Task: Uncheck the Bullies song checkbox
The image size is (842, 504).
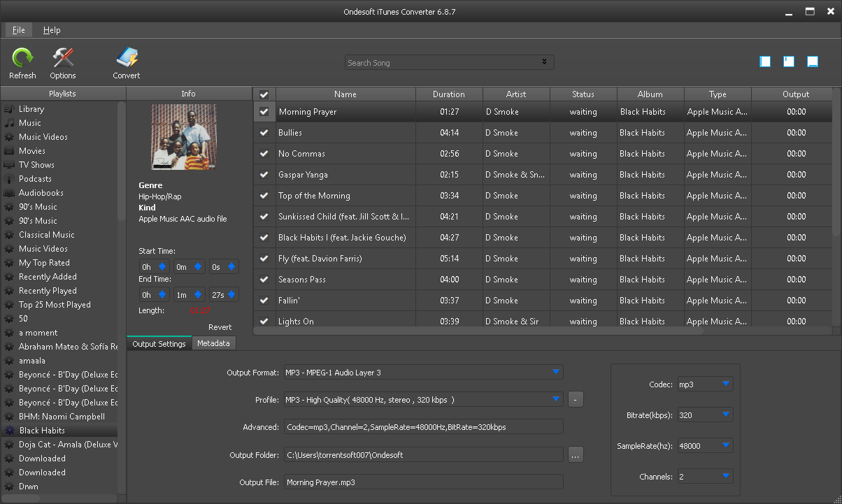Action: pyautogui.click(x=264, y=133)
